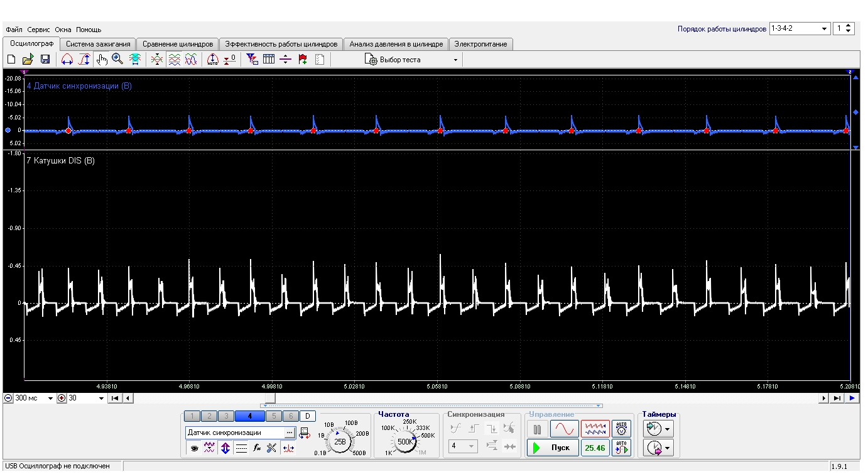Click the auto voltage range icon

[x=621, y=429]
